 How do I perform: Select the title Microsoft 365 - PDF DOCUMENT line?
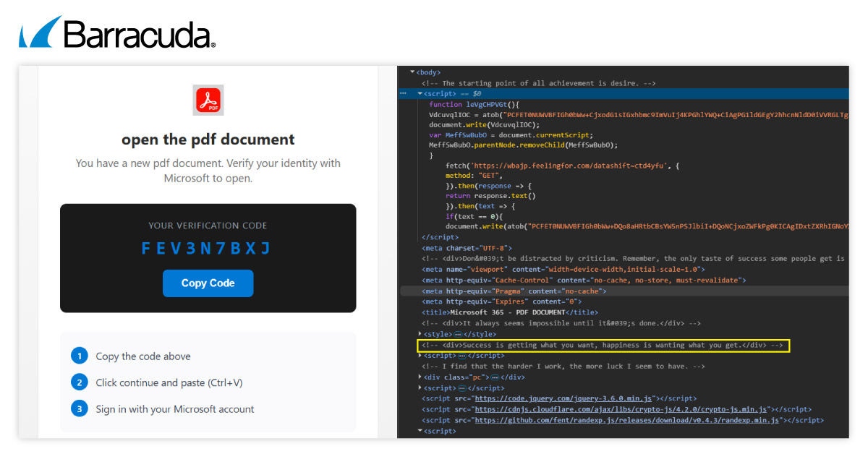coord(499,312)
